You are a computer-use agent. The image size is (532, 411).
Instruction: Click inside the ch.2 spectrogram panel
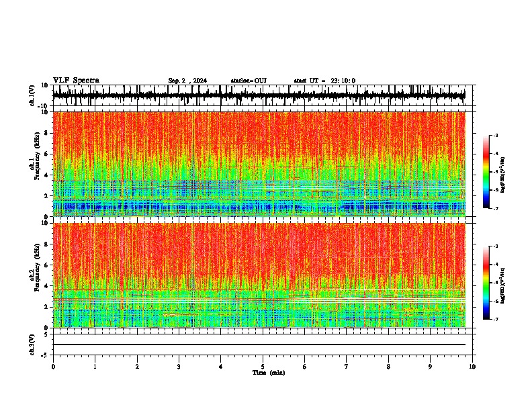(259, 275)
